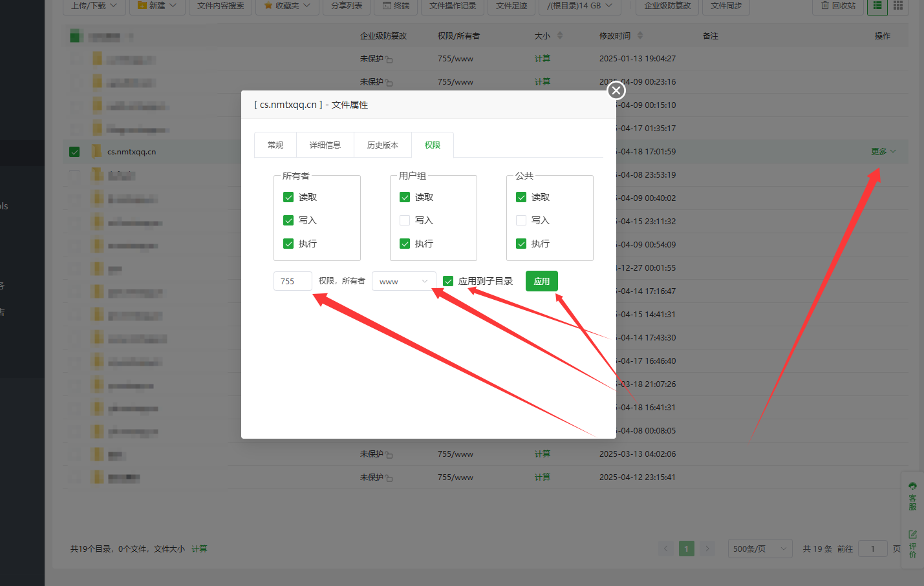Sort by 修改时间 column arrows

tap(640, 36)
